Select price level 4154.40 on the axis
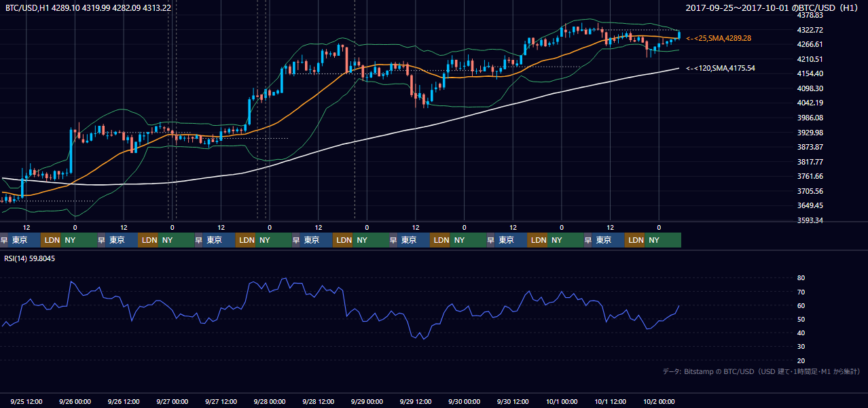 coord(809,73)
